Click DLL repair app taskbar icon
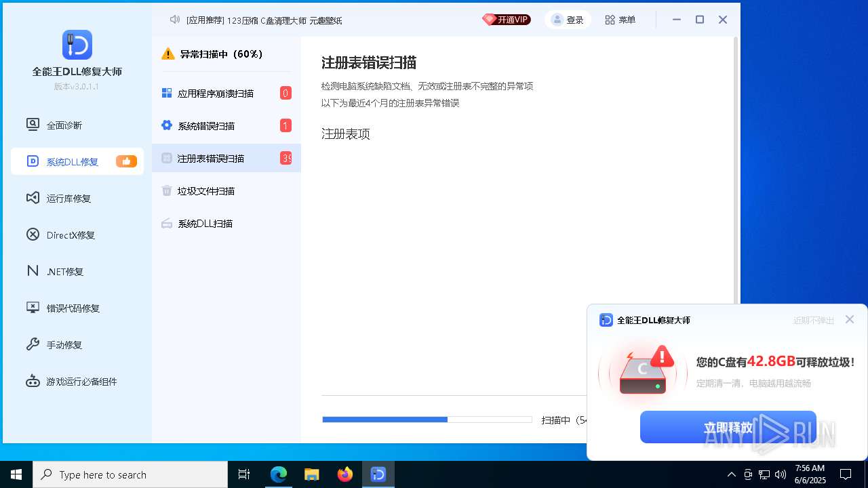This screenshot has height=488, width=868. (x=378, y=474)
